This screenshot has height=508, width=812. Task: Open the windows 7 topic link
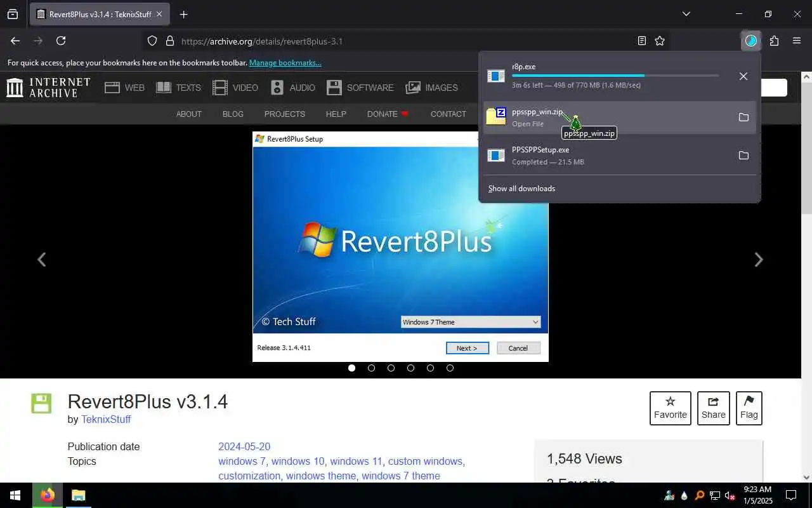click(242, 462)
